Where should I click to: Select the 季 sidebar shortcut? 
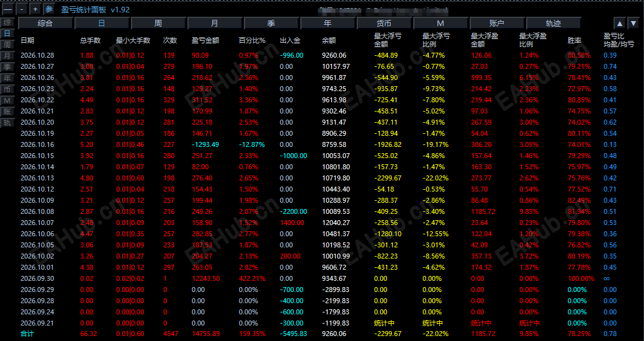point(7,66)
